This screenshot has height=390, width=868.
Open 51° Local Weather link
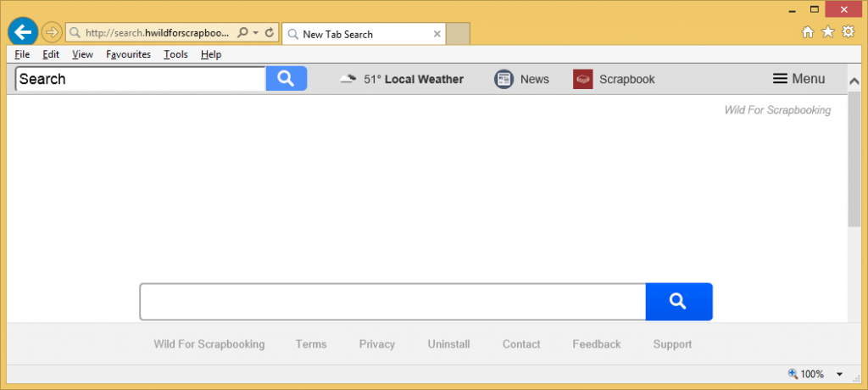click(414, 79)
